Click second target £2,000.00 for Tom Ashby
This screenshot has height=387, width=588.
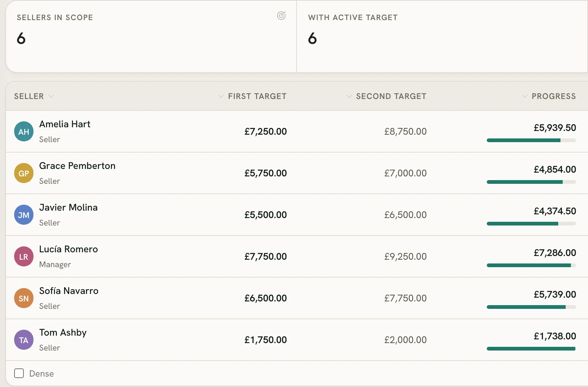coord(406,340)
